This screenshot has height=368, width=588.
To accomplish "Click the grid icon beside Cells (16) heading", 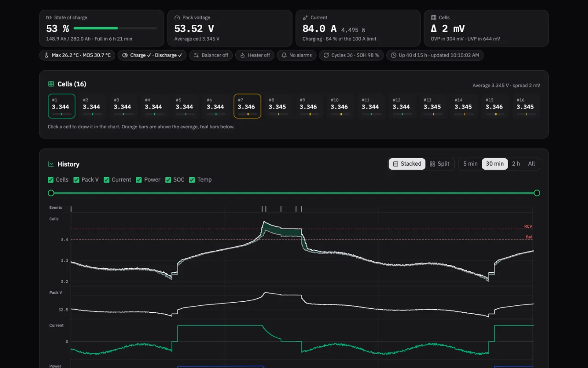I will (x=51, y=84).
